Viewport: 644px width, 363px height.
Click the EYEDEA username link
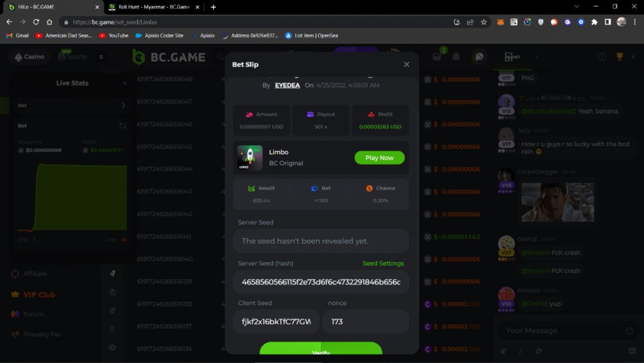point(287,85)
